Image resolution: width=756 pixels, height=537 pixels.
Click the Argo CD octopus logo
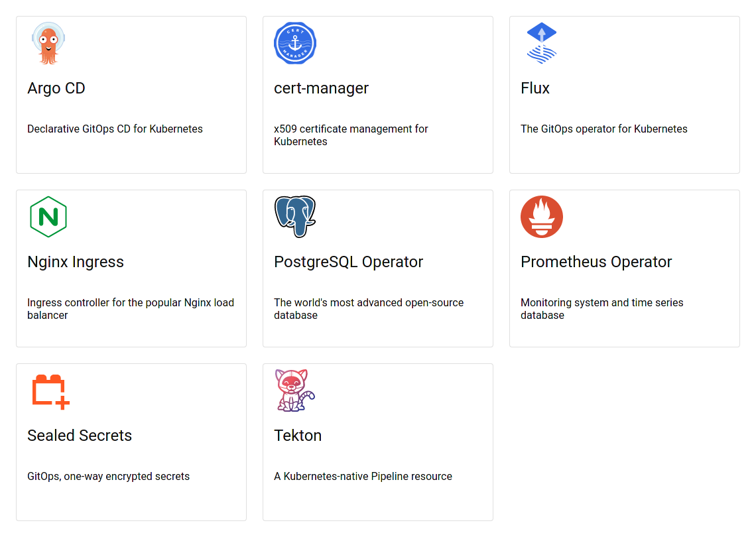coord(48,44)
